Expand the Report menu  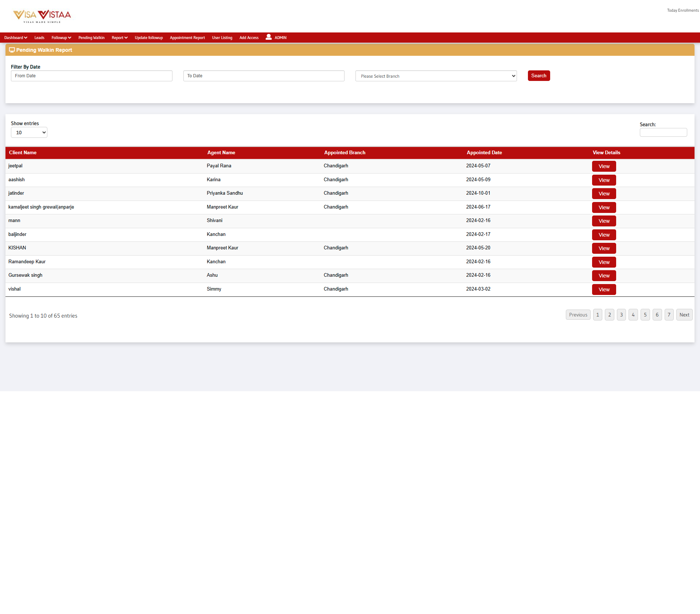tap(119, 38)
